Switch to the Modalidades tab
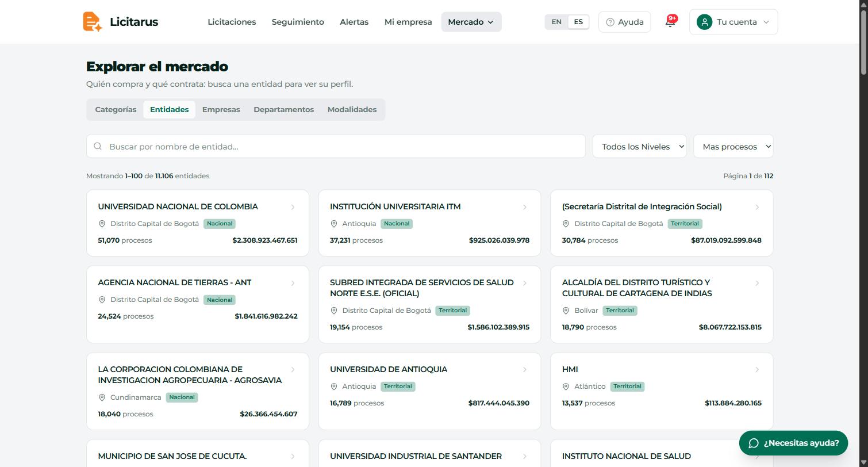The image size is (868, 467). (352, 109)
